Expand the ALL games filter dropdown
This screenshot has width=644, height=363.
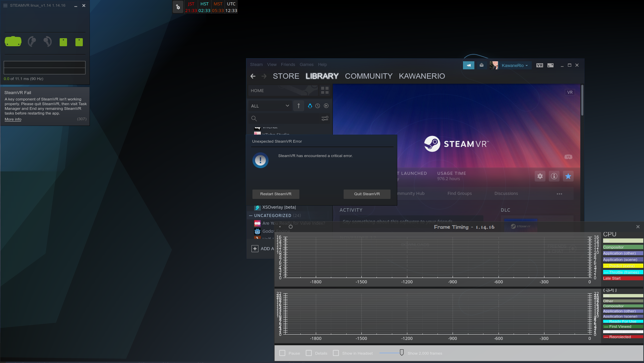pos(270,106)
